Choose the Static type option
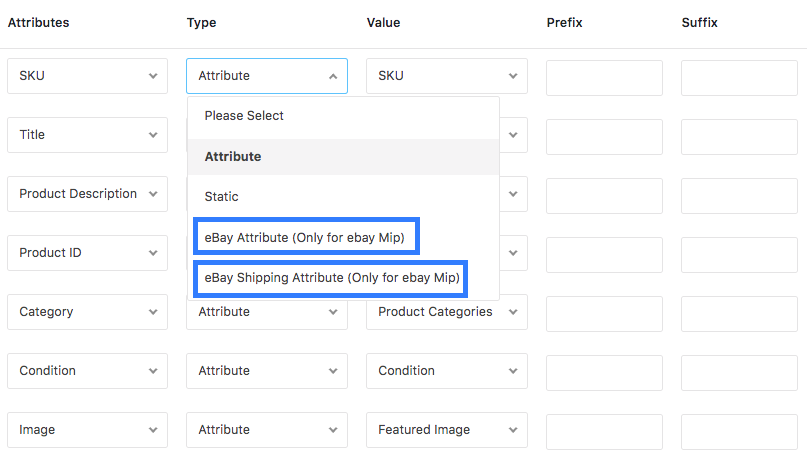807x460 pixels. (x=343, y=197)
